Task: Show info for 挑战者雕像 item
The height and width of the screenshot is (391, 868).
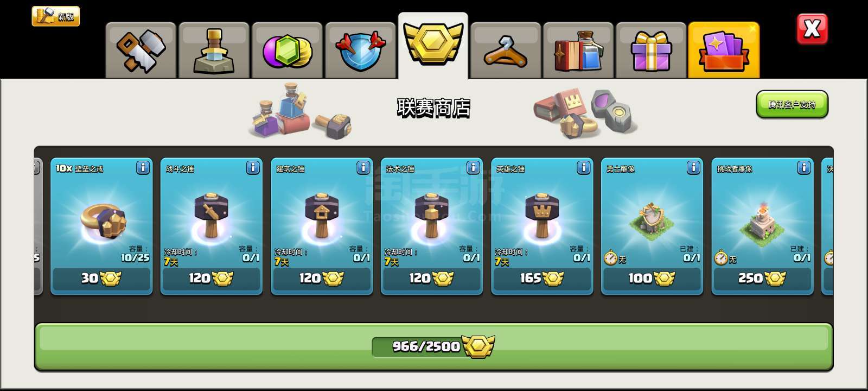Action: (804, 167)
